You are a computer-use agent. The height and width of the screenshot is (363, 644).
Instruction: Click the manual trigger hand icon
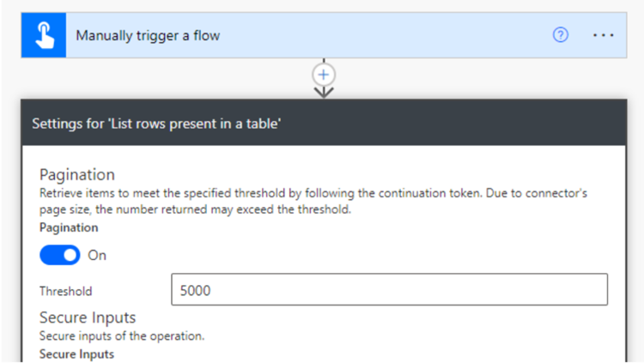point(44,35)
